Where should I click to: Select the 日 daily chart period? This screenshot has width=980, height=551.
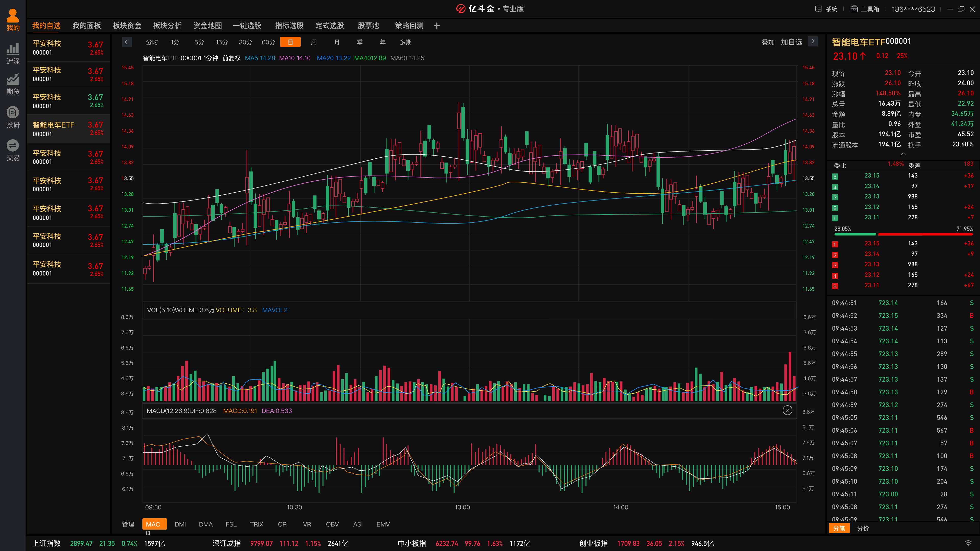[x=290, y=42]
